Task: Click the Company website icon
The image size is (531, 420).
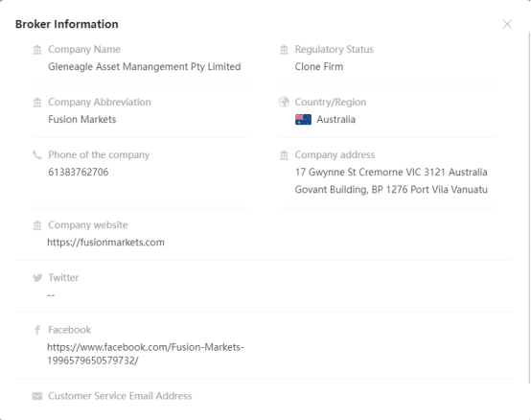Action: pos(37,225)
